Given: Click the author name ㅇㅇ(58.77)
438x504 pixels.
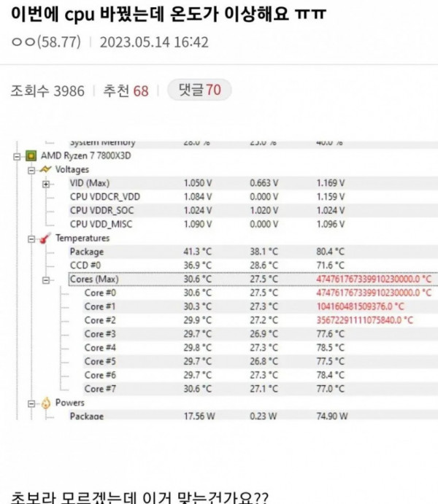Looking at the screenshot, I should pos(46,42).
